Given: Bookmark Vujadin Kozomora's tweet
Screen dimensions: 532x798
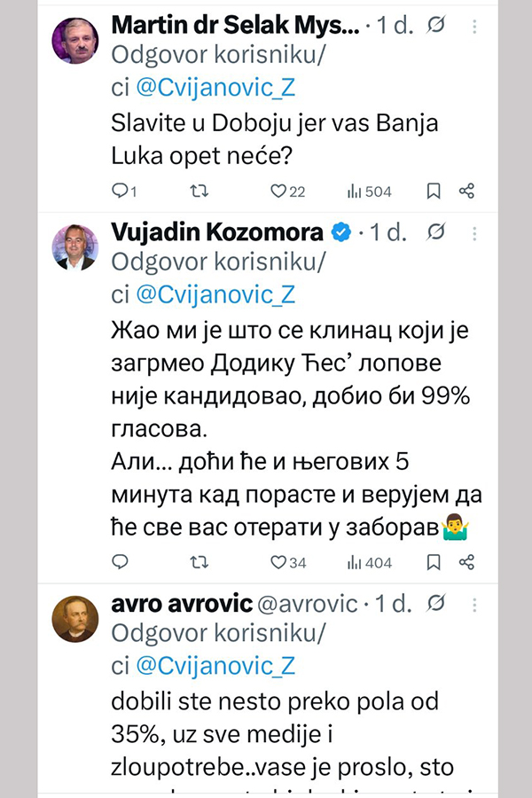Looking at the screenshot, I should (x=434, y=561).
